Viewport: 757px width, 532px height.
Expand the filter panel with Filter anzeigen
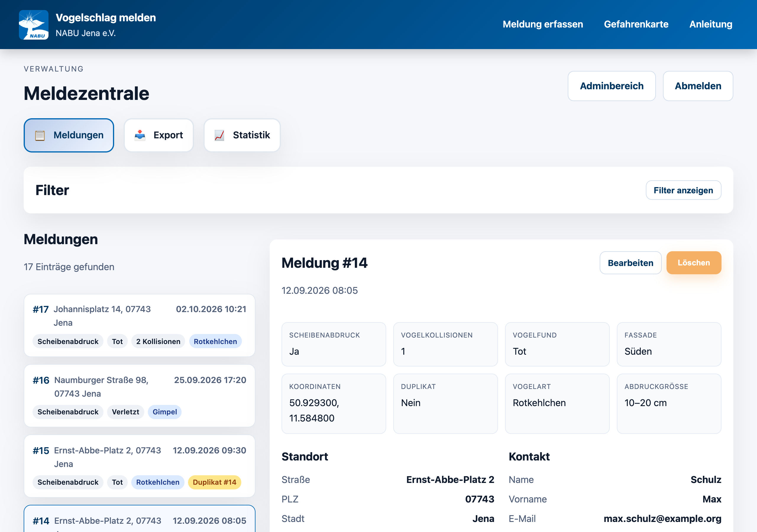(683, 190)
